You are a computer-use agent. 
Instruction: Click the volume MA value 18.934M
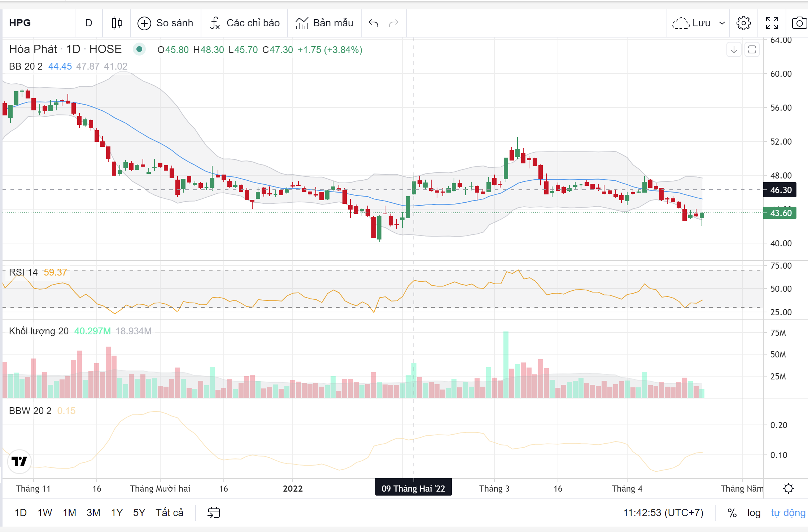point(134,331)
